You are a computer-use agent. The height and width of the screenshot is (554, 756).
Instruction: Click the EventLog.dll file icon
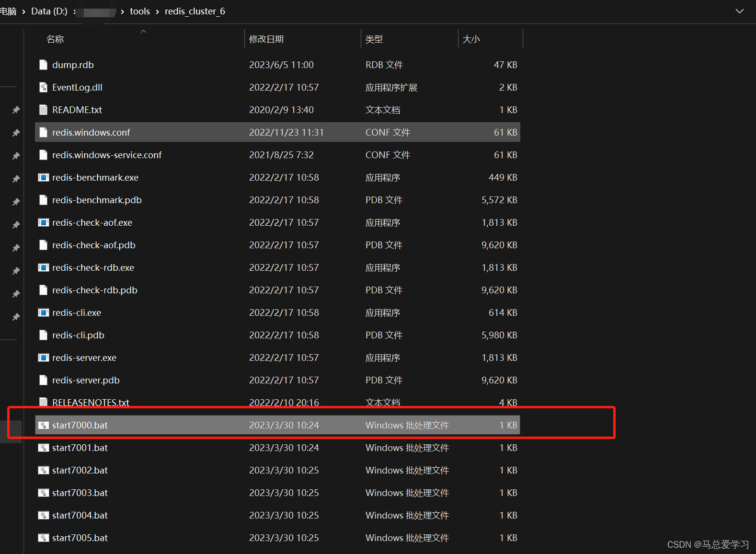(43, 87)
